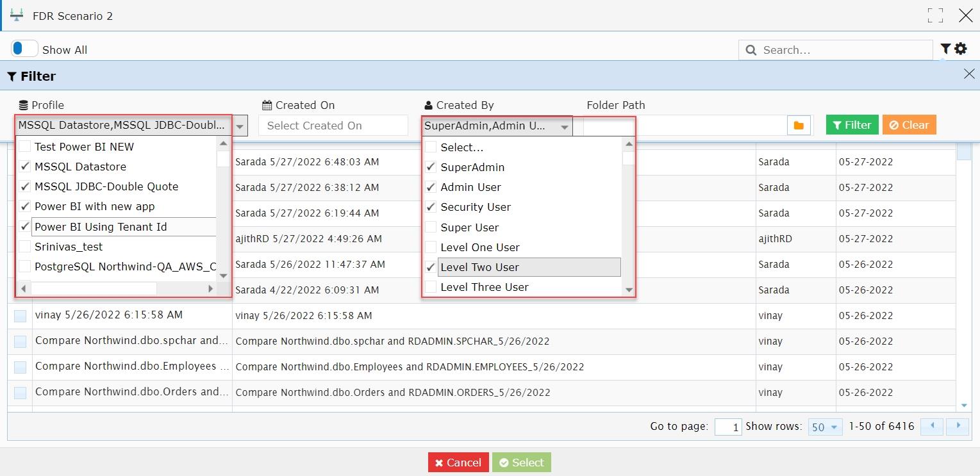Click the fullscreen expand icon
980x476 pixels.
click(x=935, y=16)
